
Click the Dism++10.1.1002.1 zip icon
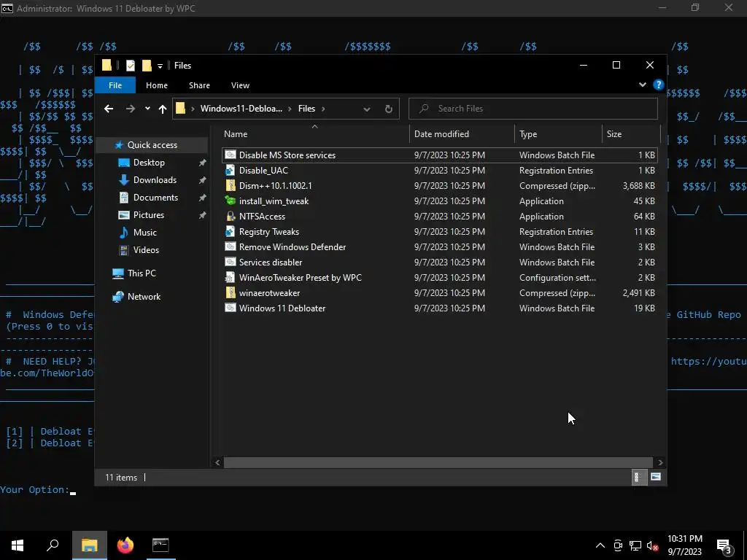230,185
